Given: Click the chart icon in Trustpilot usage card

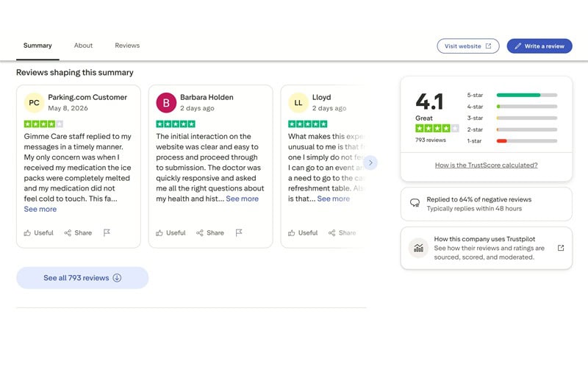Looking at the screenshot, I should [x=418, y=248].
